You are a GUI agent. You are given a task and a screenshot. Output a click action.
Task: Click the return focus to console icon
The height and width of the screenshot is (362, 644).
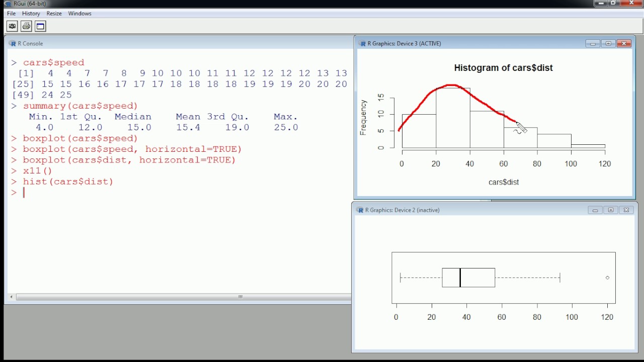40,26
